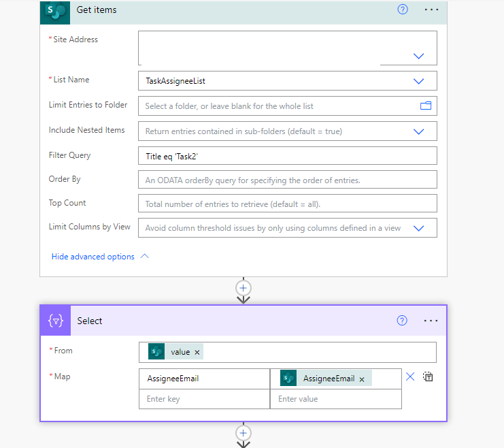The height and width of the screenshot is (448, 504).
Task: Insert step between Get items and Select
Action: [x=243, y=288]
